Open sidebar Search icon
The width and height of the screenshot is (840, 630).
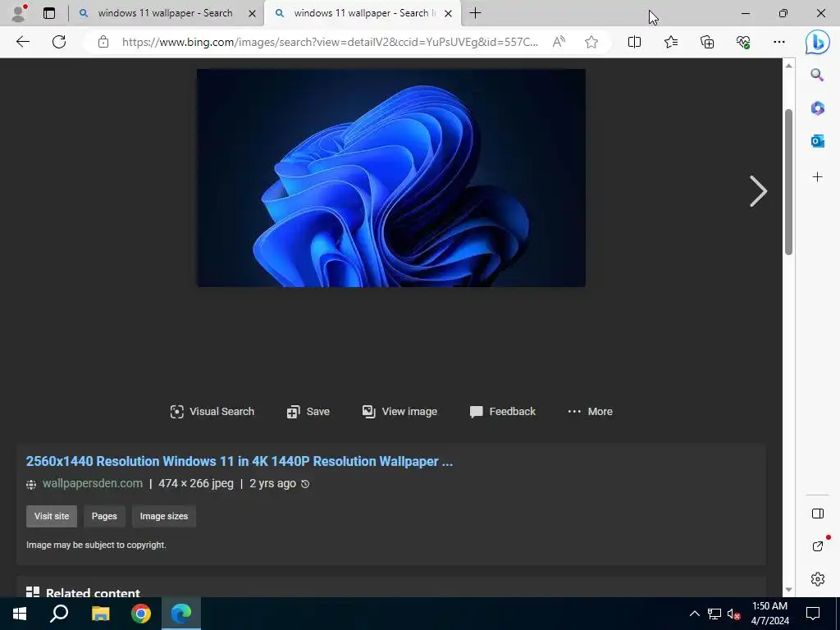point(817,75)
